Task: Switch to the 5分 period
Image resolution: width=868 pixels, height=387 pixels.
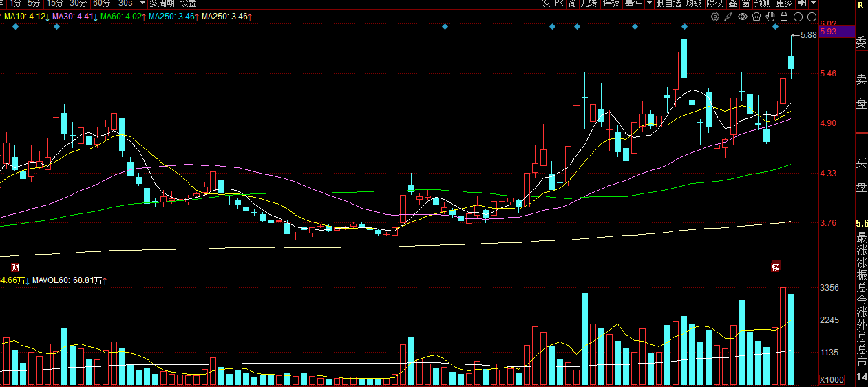Action: point(34,3)
